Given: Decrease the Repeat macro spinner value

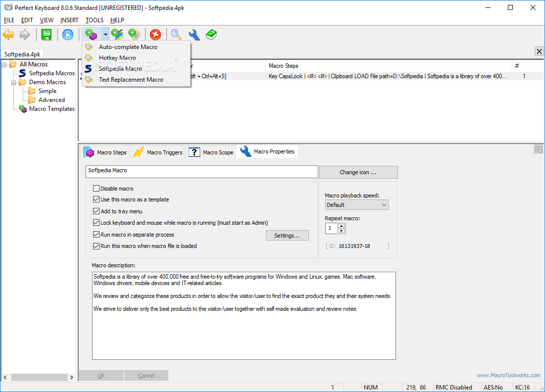Looking at the screenshot, I should 342,231.
